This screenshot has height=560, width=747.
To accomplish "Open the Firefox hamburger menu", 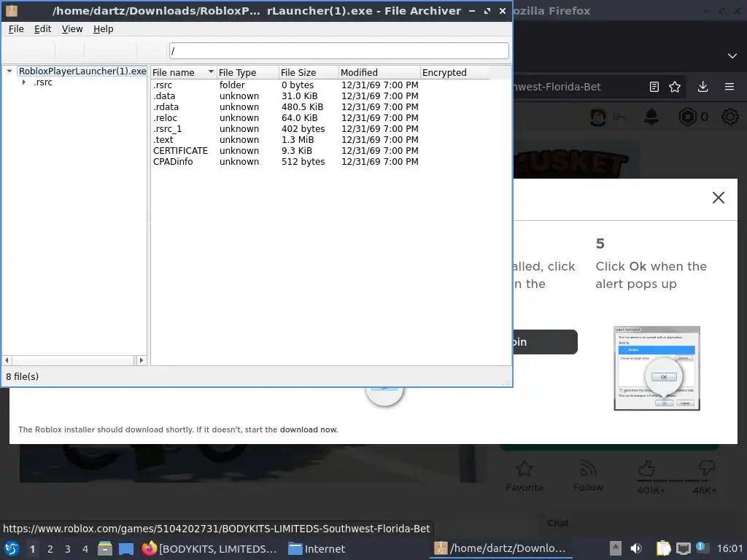I will [x=729, y=87].
